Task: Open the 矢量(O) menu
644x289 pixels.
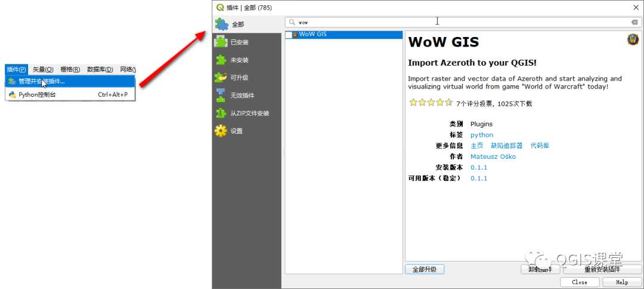Action: coord(43,69)
